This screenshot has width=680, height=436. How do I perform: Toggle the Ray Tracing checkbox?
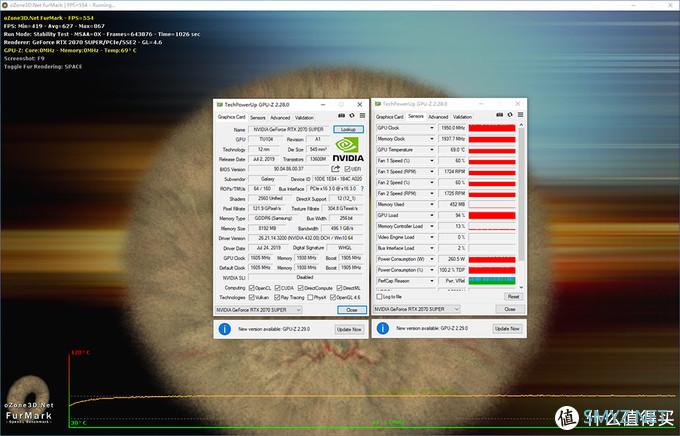point(277,297)
